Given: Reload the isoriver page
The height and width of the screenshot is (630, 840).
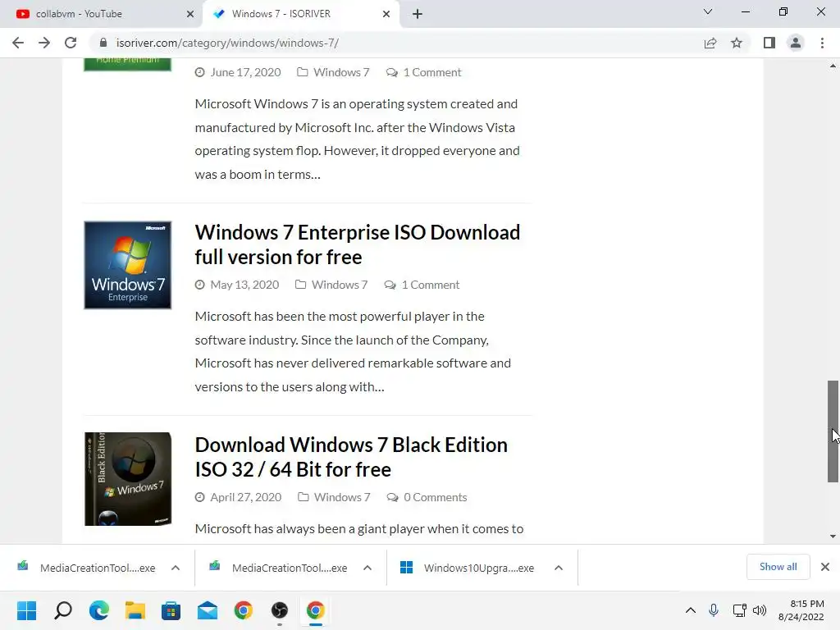Looking at the screenshot, I should (71, 43).
